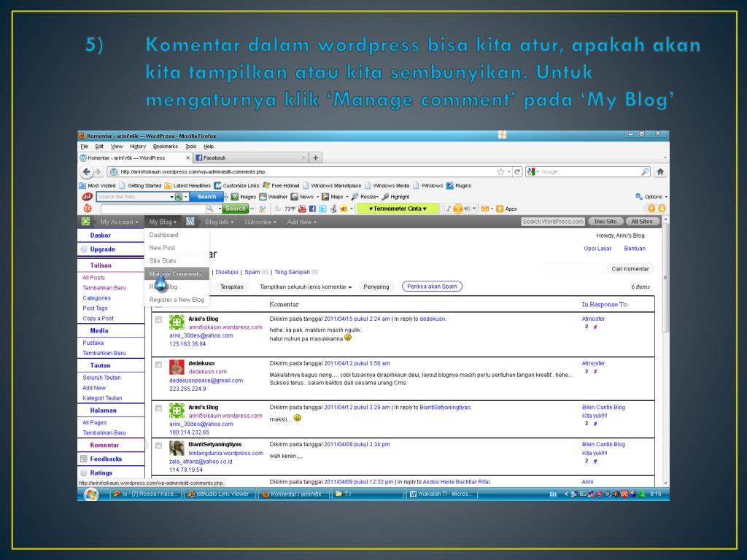Open the YouTube icon in toolbar

(x=302, y=209)
